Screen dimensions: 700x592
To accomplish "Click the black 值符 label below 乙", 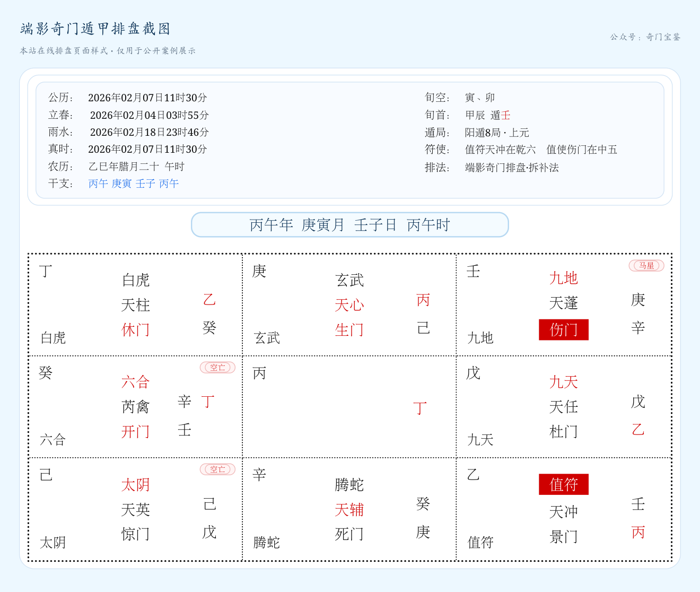I will tap(480, 542).
